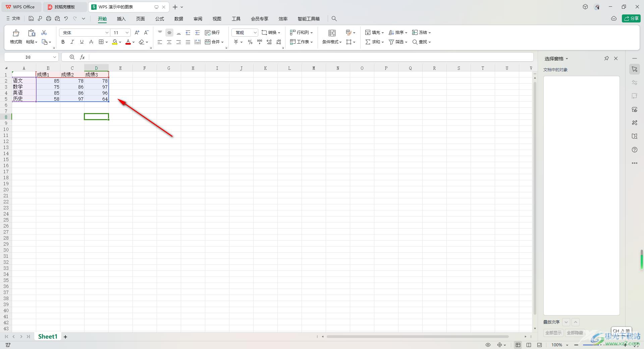Viewport: 644px width, 349px height.
Task: Add a new sheet with plus button
Action: 65,337
